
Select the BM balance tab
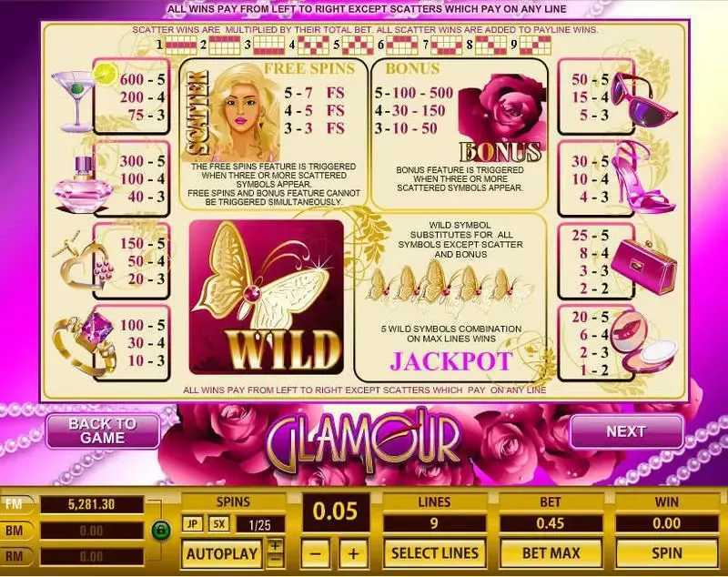click(x=16, y=530)
